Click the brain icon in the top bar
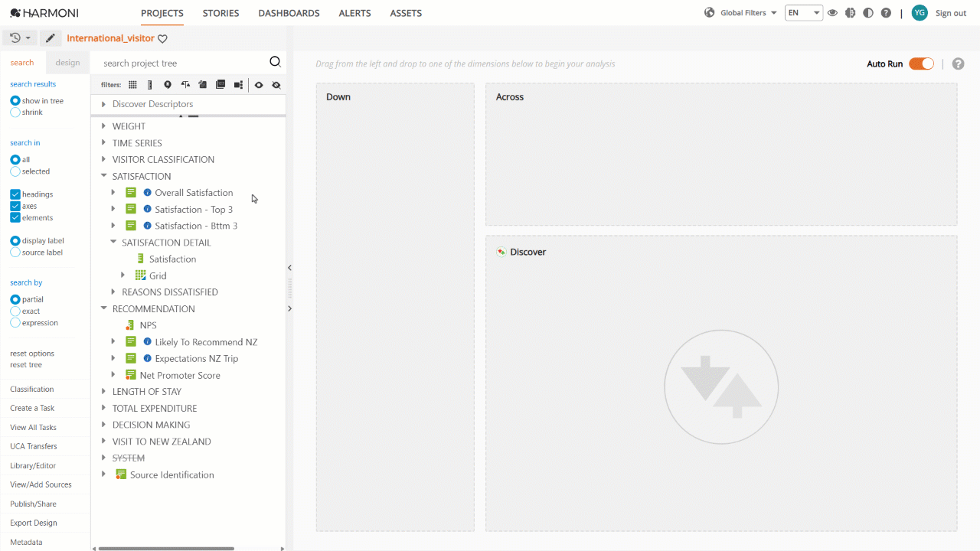 point(850,13)
